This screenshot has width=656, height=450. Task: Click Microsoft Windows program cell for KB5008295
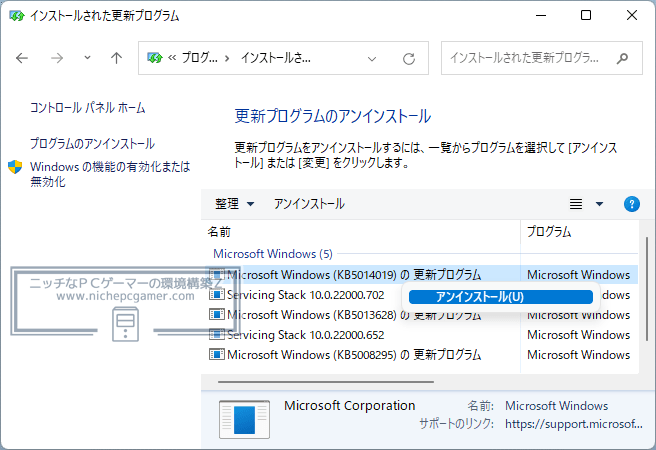coord(578,355)
